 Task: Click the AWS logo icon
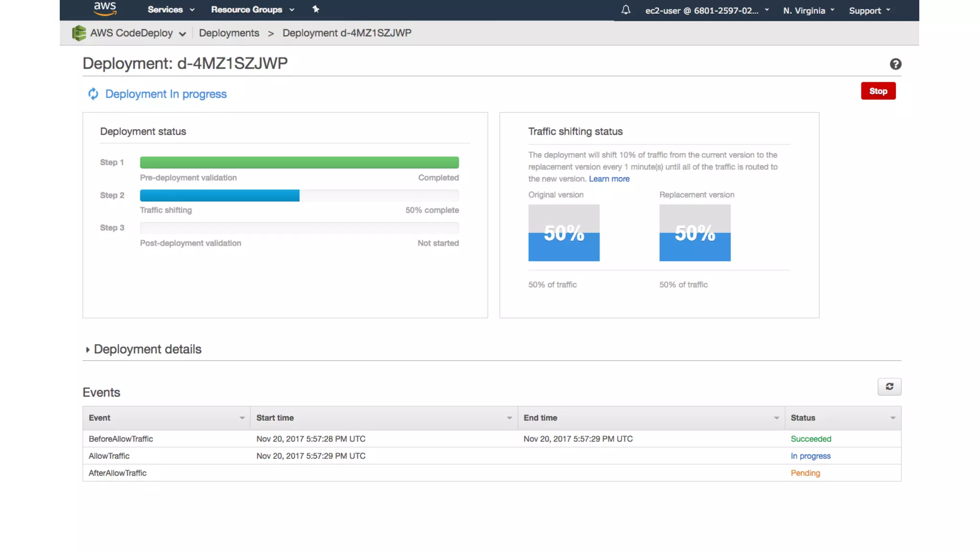click(x=105, y=9)
